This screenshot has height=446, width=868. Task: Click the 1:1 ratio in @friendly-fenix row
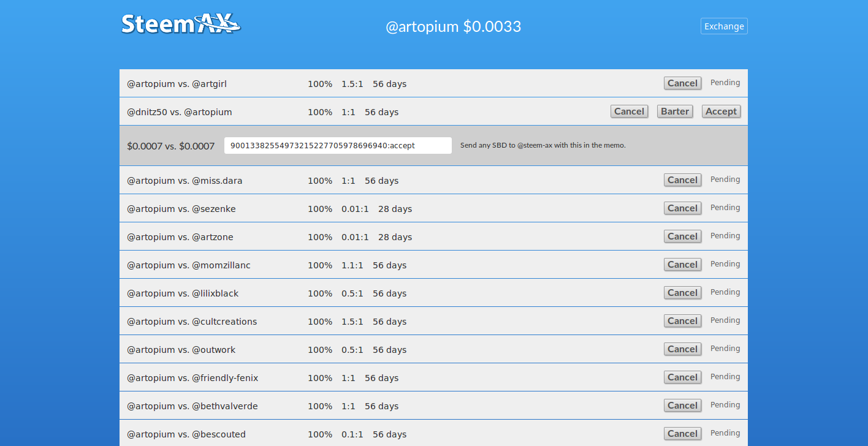(348, 378)
